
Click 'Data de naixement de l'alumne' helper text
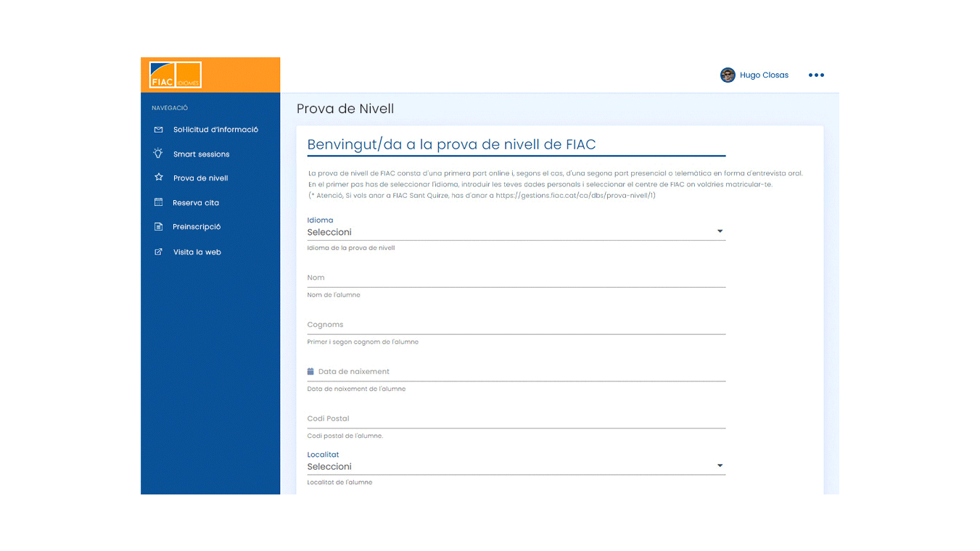tap(356, 389)
